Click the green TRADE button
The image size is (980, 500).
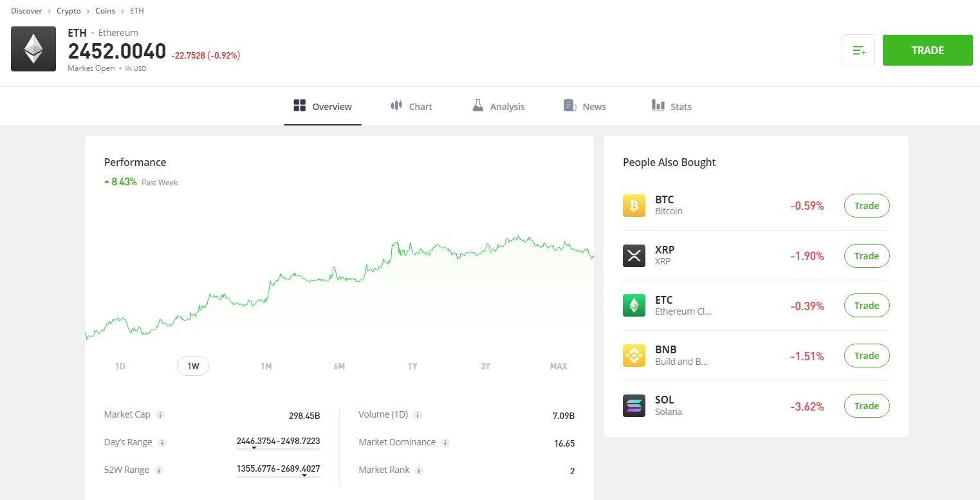[x=927, y=50]
